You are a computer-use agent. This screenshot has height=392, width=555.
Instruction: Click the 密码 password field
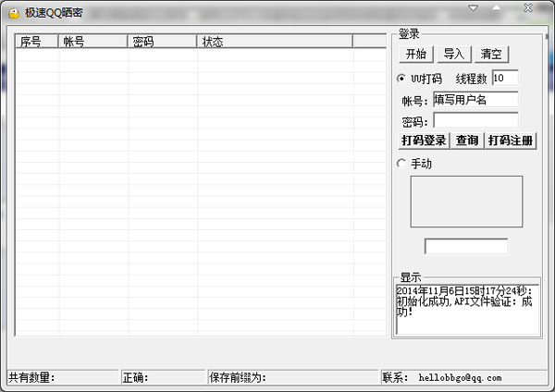475,120
